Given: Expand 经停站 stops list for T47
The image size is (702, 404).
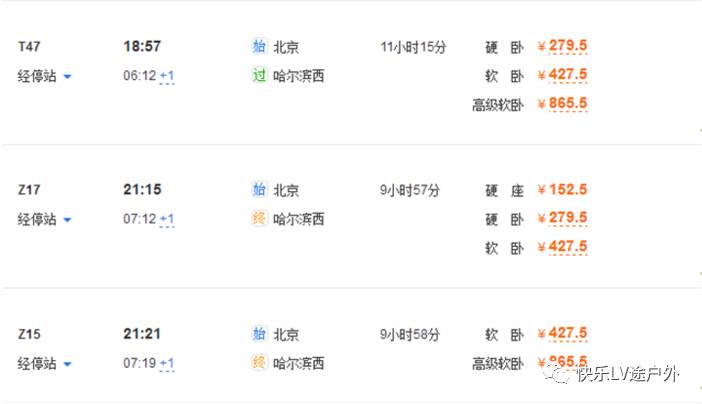Looking at the screenshot, I should click(44, 76).
